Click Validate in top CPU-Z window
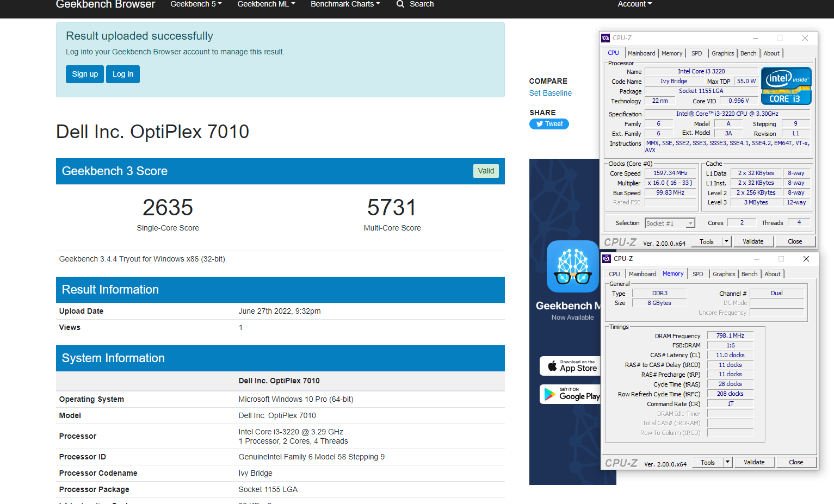 753,241
